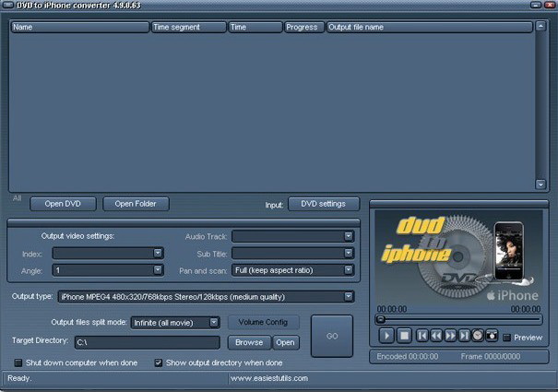Enable the Preview checkbox
This screenshot has width=558, height=392.
point(506,338)
